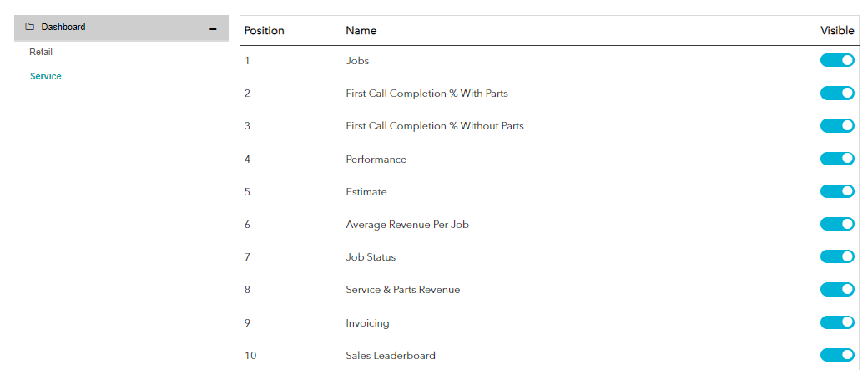Toggle visibility of Jobs widget
868x370 pixels.
[x=837, y=60]
